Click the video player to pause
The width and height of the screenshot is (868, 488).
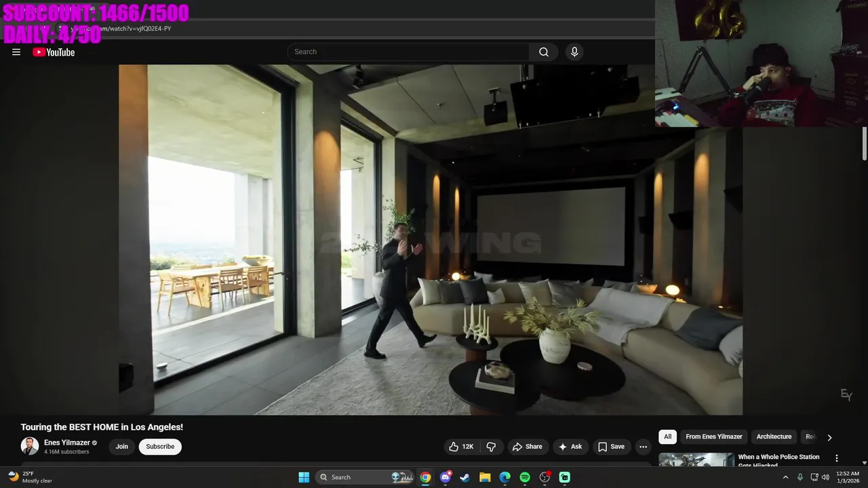[x=431, y=239]
